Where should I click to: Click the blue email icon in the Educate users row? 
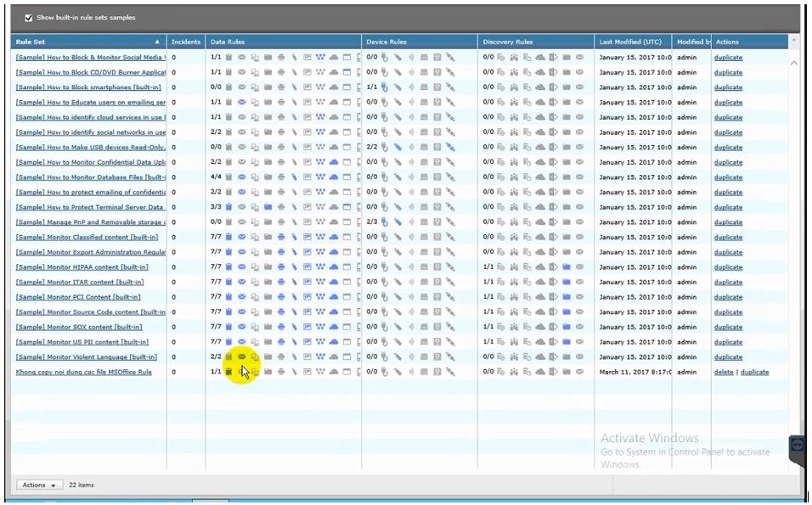tap(241, 103)
